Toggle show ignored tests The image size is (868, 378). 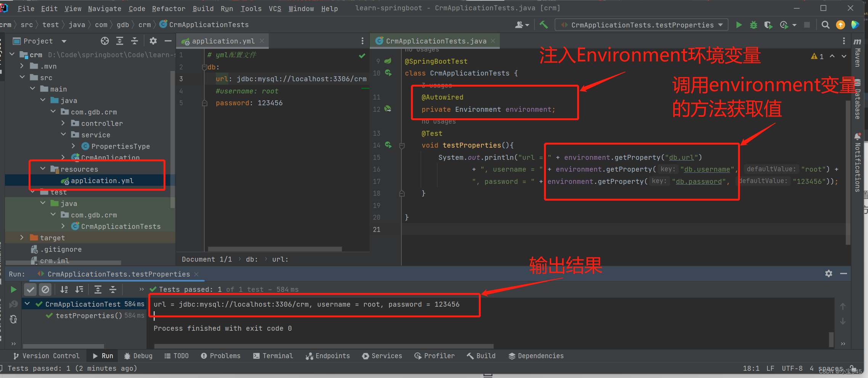pos(45,290)
